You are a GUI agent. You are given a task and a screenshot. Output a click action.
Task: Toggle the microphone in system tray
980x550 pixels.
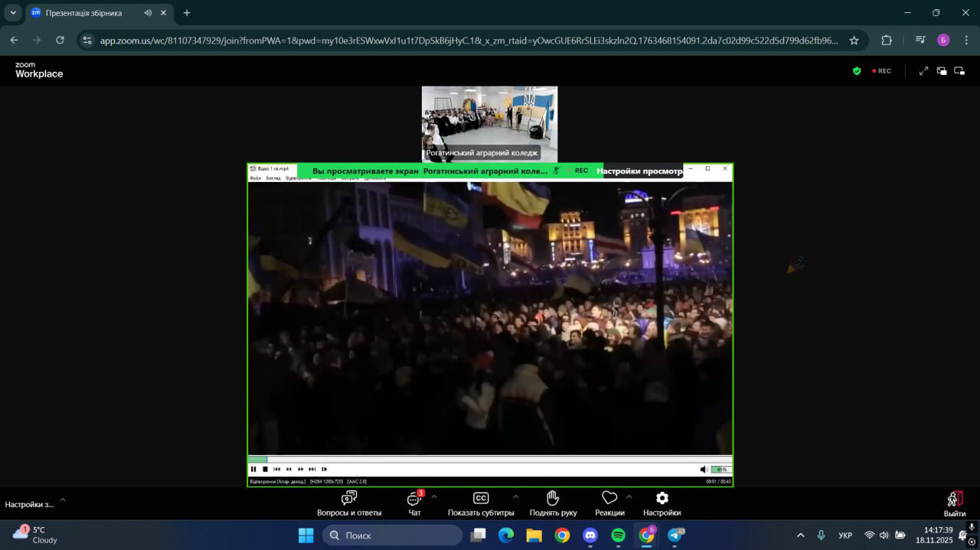pos(821,535)
